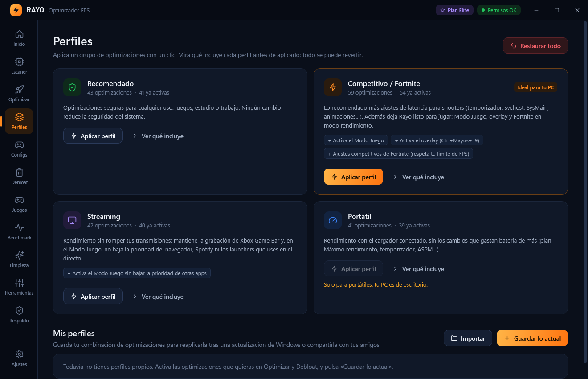Expand Ver qué incluye for Recomendado
The height and width of the screenshot is (379, 588).
point(158,136)
